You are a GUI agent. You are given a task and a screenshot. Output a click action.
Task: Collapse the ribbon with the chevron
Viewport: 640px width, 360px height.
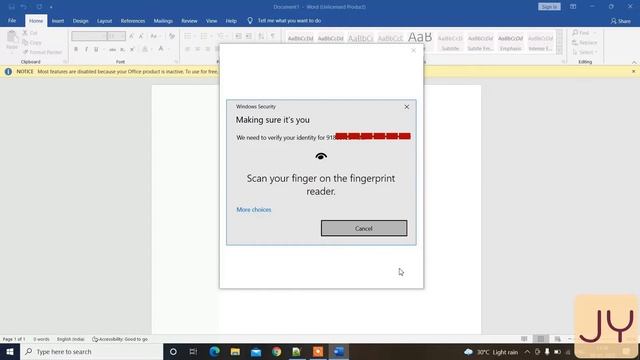(x=634, y=62)
